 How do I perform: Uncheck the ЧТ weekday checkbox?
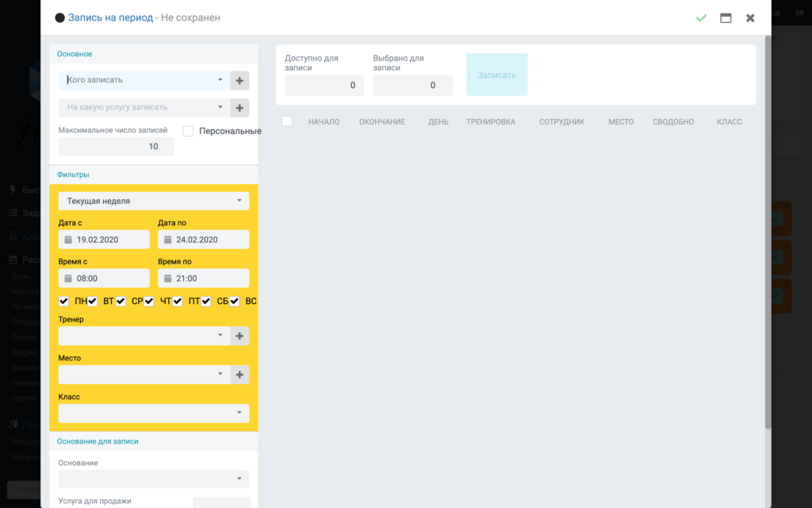click(x=149, y=301)
